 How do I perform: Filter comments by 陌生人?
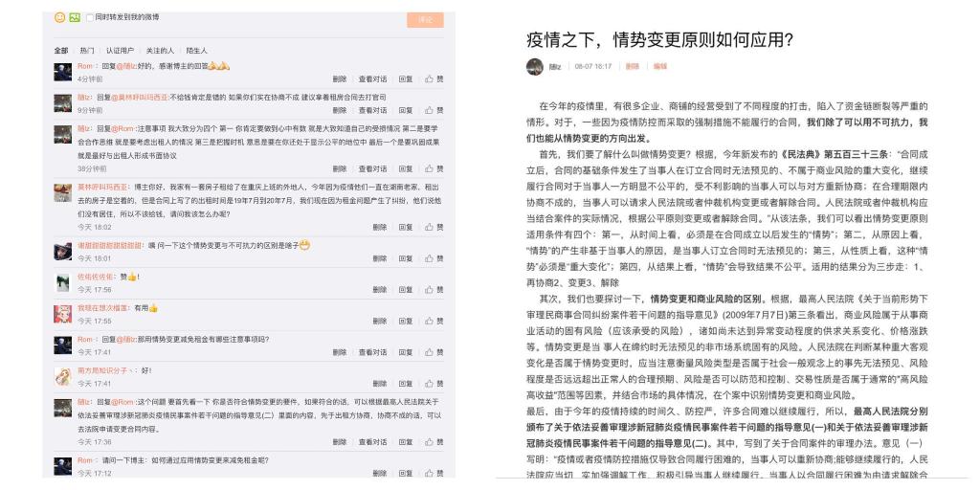pyautogui.click(x=196, y=50)
